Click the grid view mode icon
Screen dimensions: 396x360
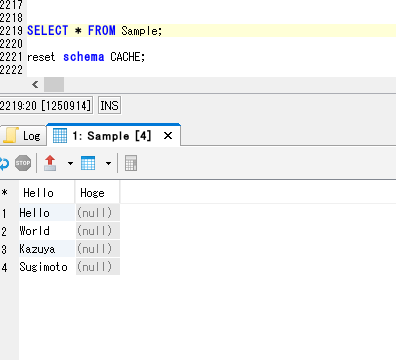(88, 163)
